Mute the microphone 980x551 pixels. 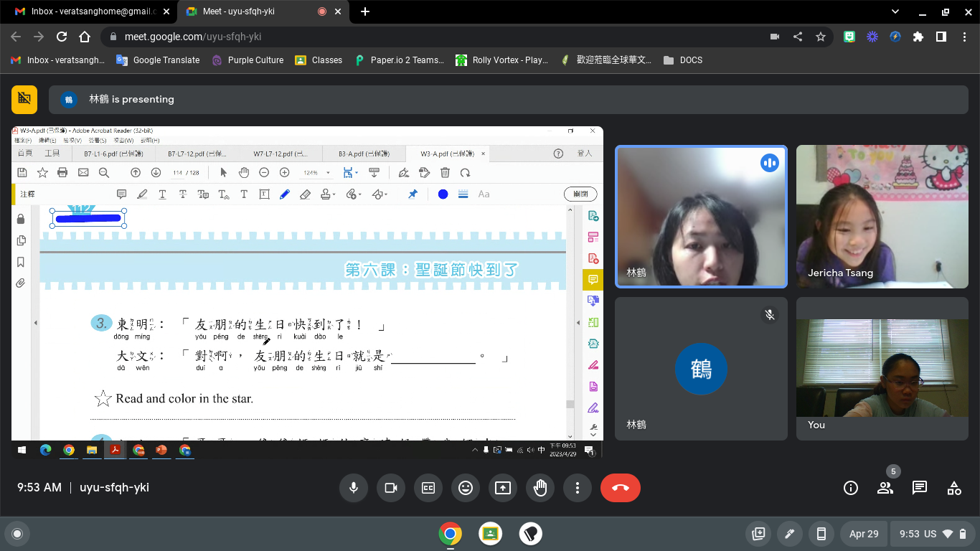[354, 488]
